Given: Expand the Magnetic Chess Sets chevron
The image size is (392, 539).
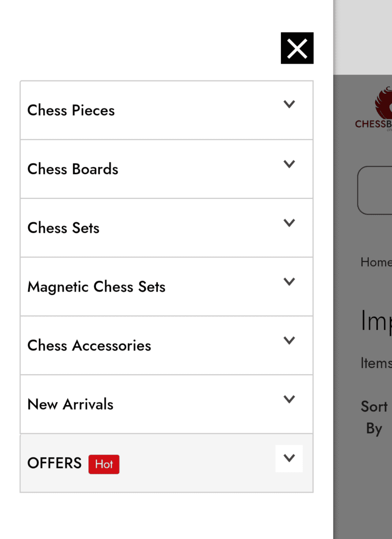Looking at the screenshot, I should pos(289,282).
